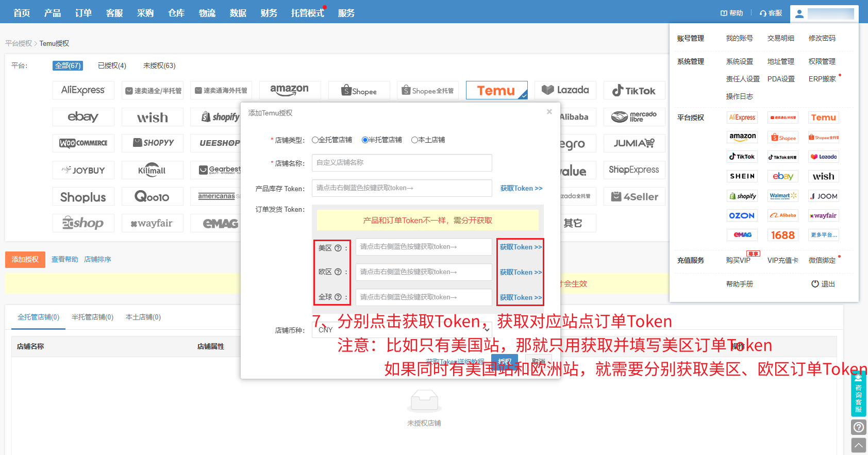Focus the 产品库存 Token input field

click(x=402, y=188)
